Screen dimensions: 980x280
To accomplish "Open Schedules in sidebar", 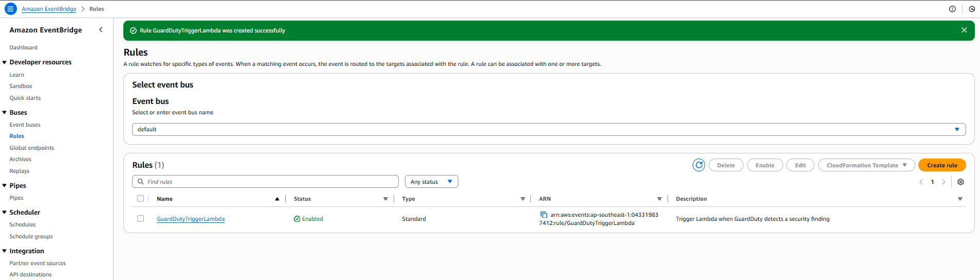I will point(22,224).
